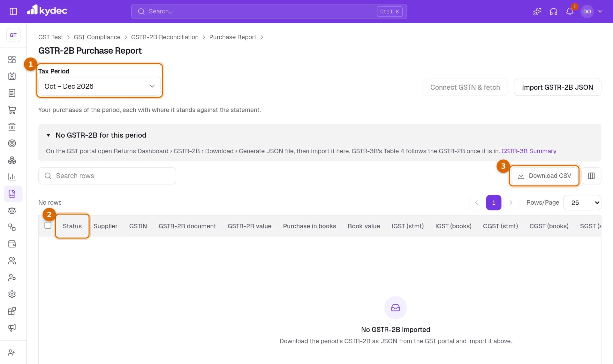Screen dimensions: 613x364
Task: Open bar chart reports icon
Action: point(12,177)
